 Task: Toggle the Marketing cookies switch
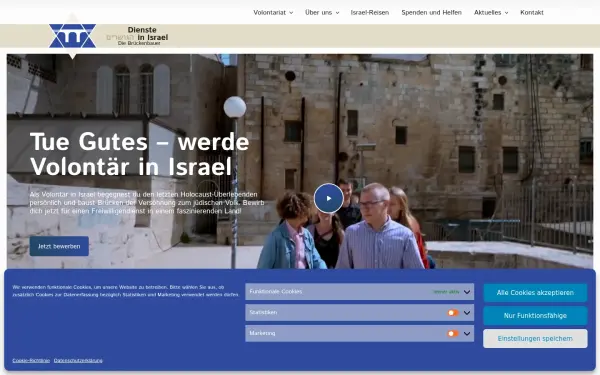tap(453, 333)
